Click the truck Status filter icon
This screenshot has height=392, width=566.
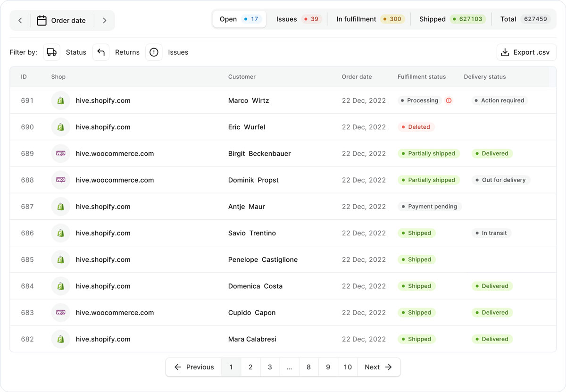pyautogui.click(x=52, y=52)
